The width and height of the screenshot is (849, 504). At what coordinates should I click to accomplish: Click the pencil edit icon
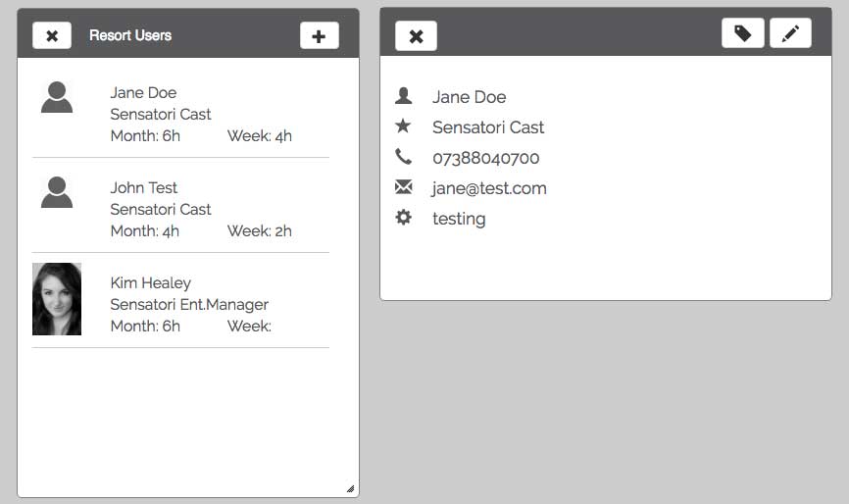790,33
